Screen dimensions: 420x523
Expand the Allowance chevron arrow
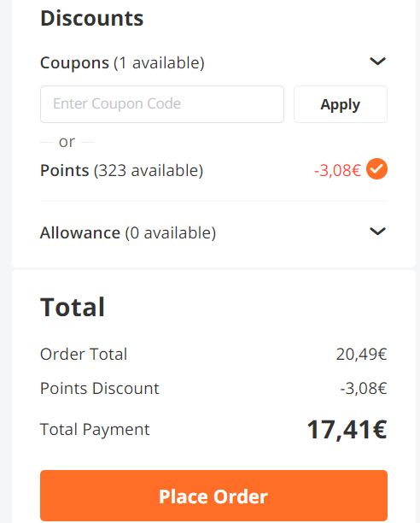point(377,231)
